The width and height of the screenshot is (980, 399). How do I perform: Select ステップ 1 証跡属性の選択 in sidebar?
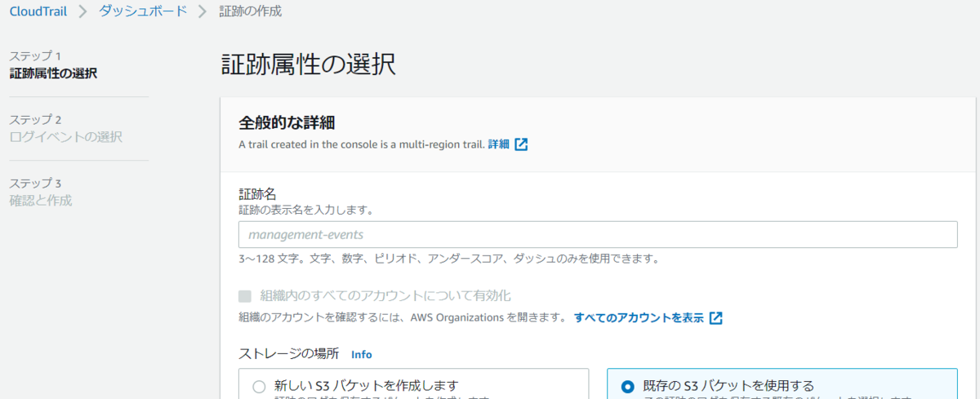point(53,65)
